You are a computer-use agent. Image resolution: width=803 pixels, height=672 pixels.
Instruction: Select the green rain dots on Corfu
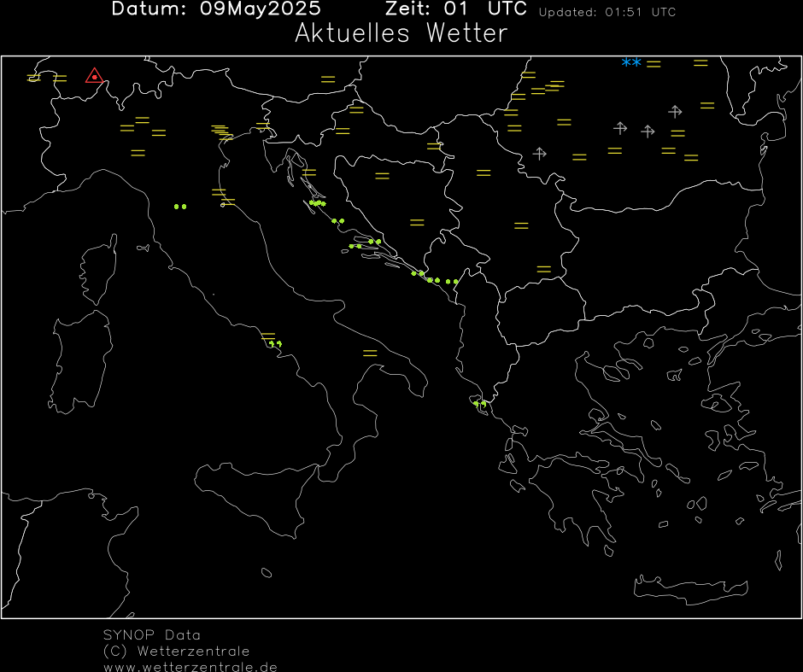click(x=480, y=404)
